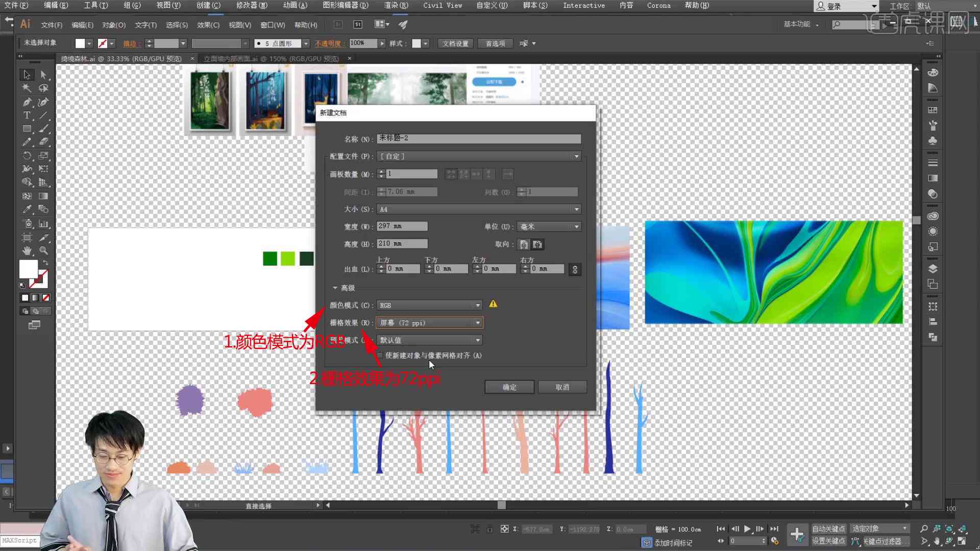Toggle 自动关键点 auto key mode
Screen dimensions: 980x551
coord(828,529)
